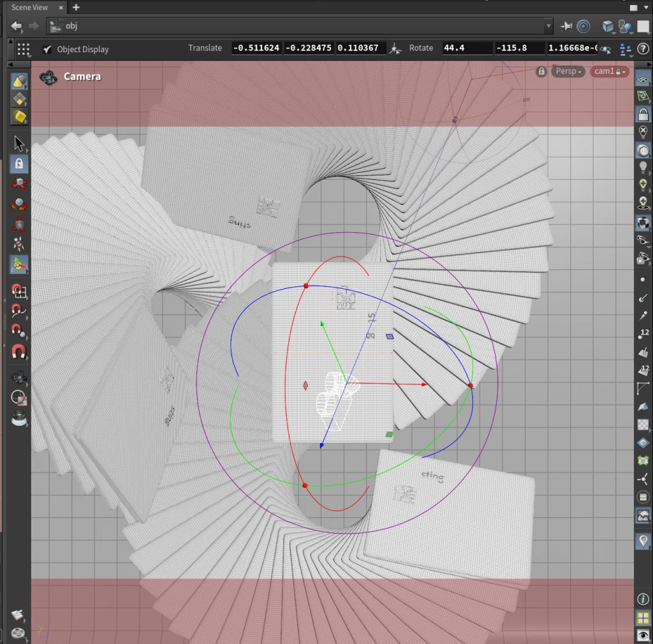Edit the Rotate X value 44.4
Screen dimensions: 653x644
(x=467, y=48)
